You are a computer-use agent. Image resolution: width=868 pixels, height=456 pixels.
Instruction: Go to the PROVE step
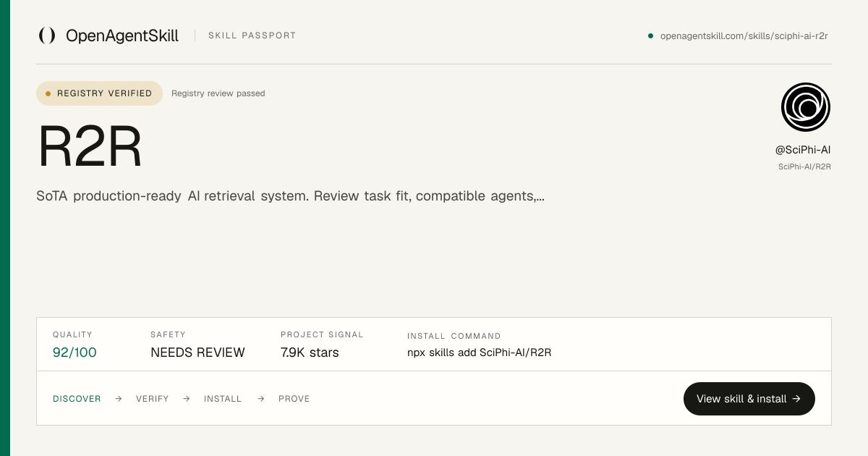294,399
